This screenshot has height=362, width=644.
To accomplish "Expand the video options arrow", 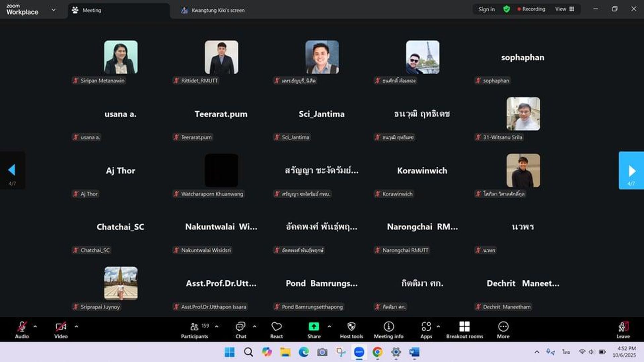I will tap(76, 326).
